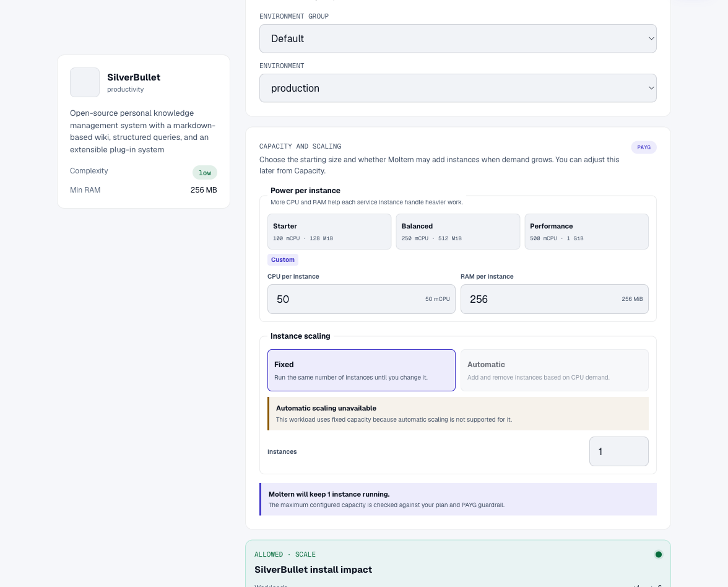Click the Automatic scaling unavailable notice

(x=458, y=414)
